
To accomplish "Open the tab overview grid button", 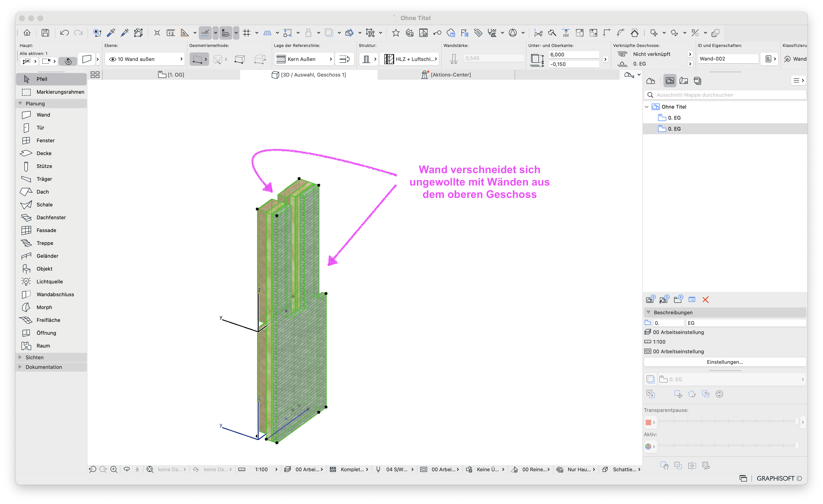I will point(95,75).
